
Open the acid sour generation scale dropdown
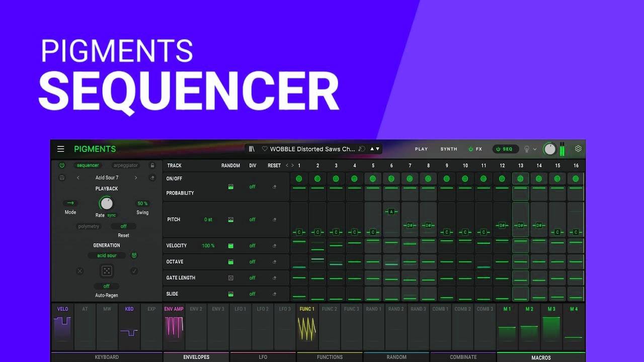pos(107,255)
